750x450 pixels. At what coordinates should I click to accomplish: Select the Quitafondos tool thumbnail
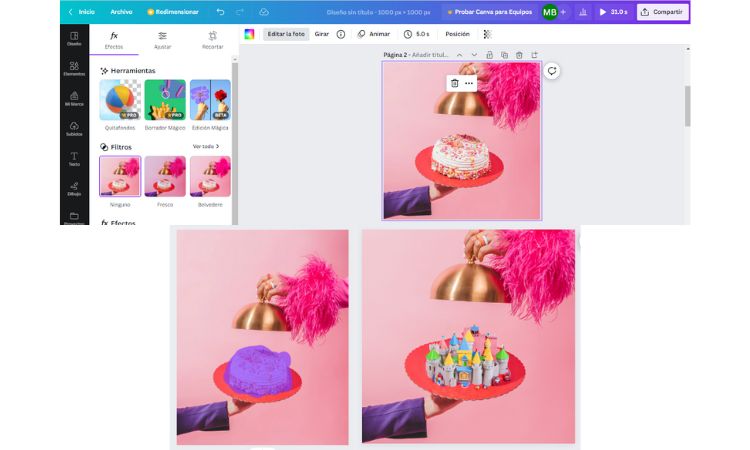coord(120,100)
